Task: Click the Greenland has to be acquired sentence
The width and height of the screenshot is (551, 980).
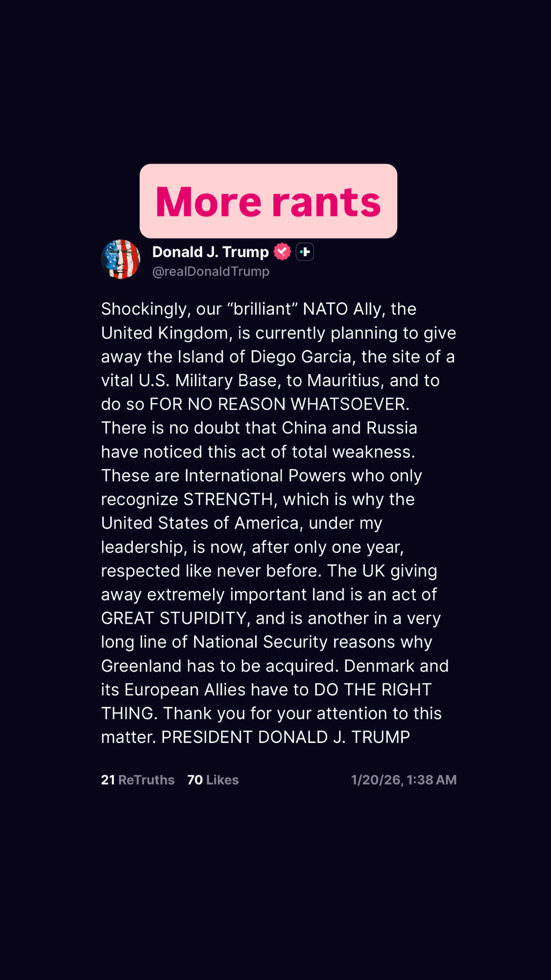Action: 220,666
